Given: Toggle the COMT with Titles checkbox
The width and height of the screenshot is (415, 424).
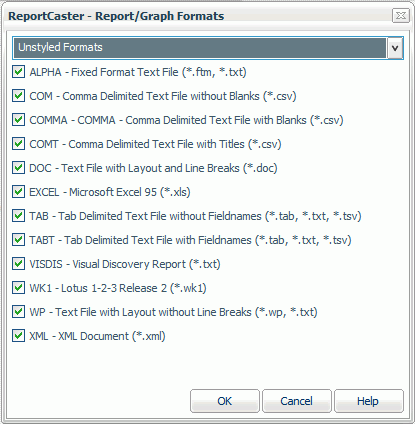Looking at the screenshot, I should [x=18, y=144].
